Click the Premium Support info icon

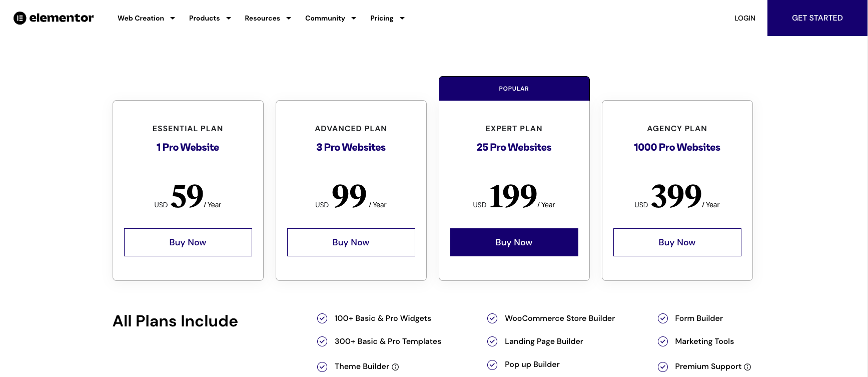tap(747, 367)
